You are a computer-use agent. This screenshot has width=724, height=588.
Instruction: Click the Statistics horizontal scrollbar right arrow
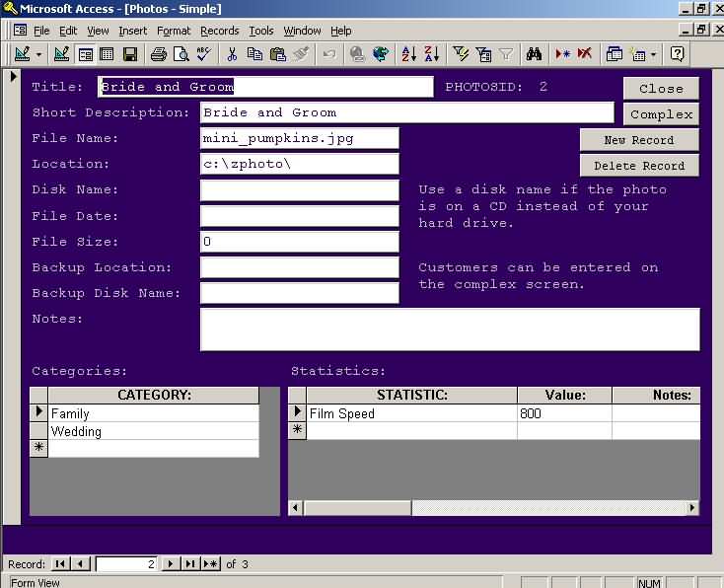[692, 508]
